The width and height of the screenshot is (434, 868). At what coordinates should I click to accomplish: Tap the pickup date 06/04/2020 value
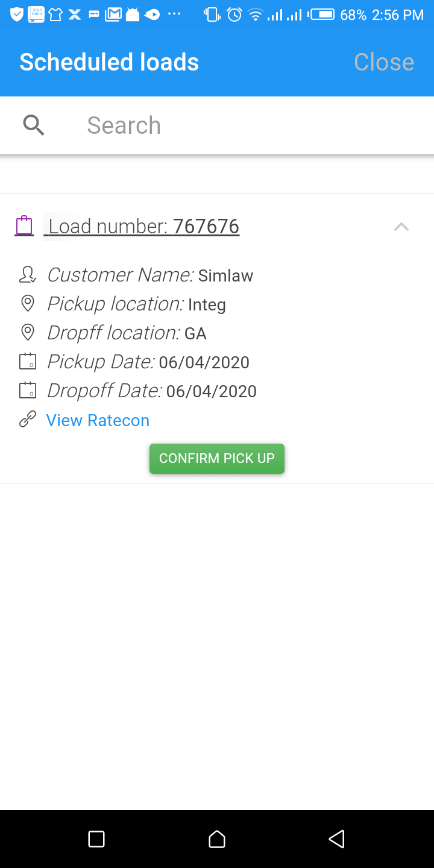(204, 362)
